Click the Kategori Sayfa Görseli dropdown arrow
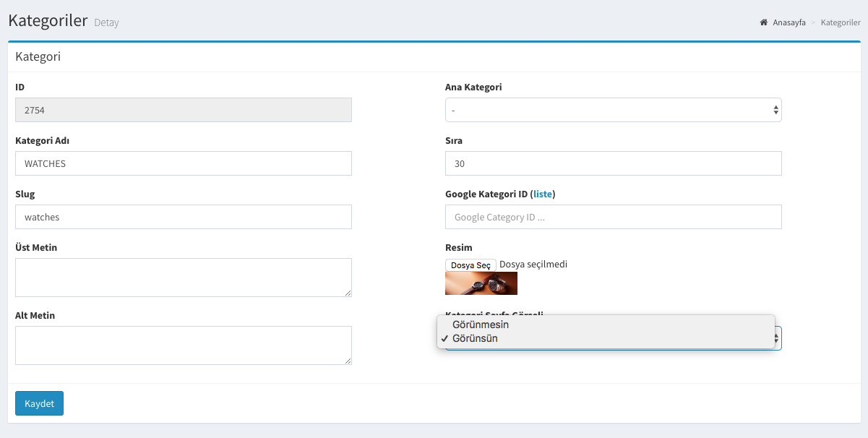 777,338
